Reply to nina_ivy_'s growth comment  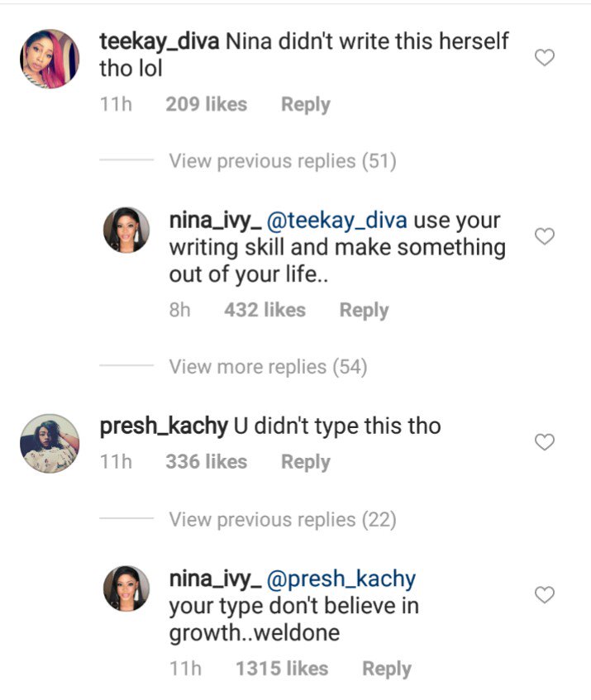(x=386, y=669)
